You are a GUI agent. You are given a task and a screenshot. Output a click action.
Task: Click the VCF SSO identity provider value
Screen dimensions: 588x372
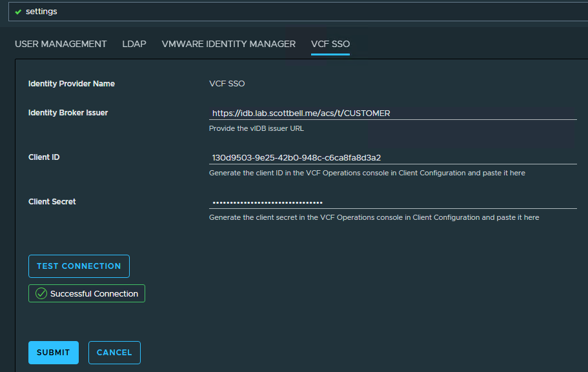(227, 84)
